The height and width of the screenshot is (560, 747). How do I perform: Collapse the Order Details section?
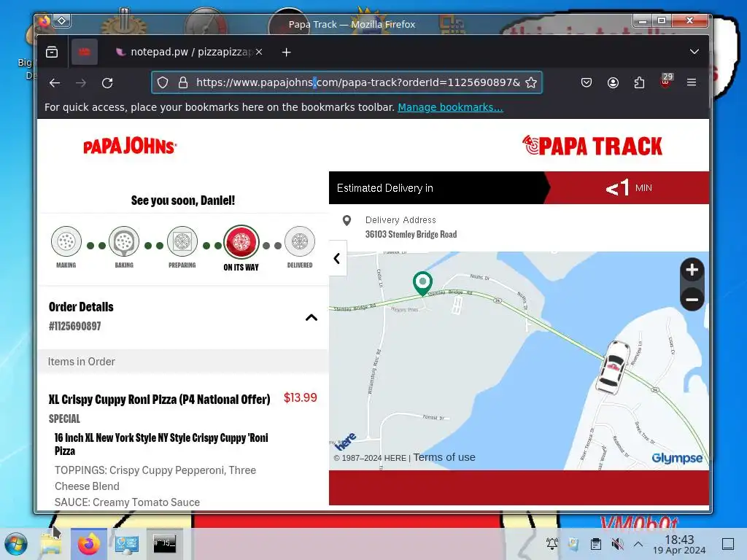point(311,318)
